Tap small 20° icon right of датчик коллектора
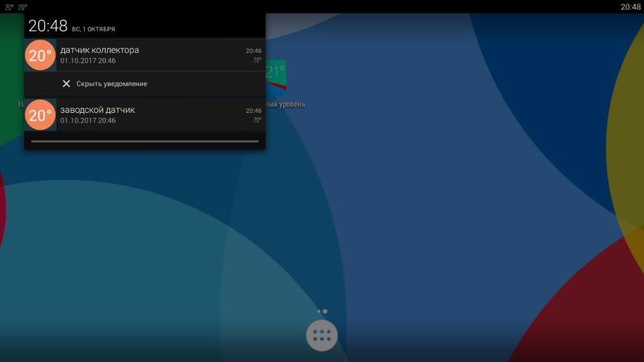Screen dimensions: 644x362 point(257,60)
